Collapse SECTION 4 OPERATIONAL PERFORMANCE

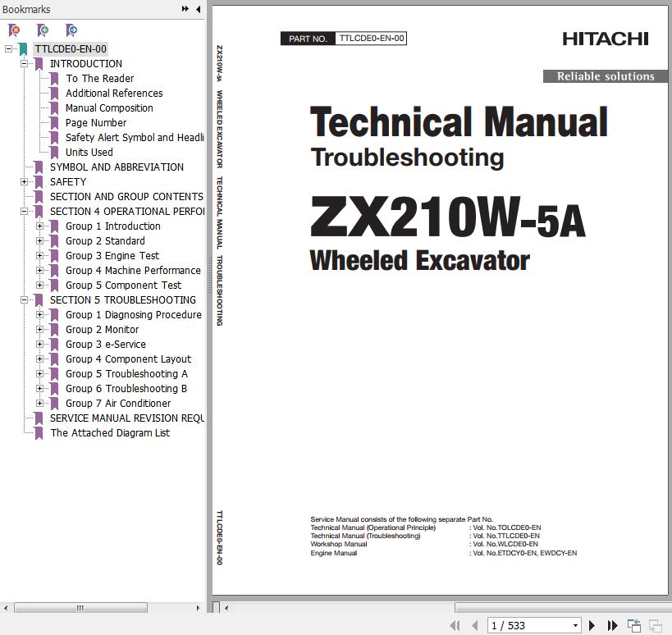click(25, 211)
